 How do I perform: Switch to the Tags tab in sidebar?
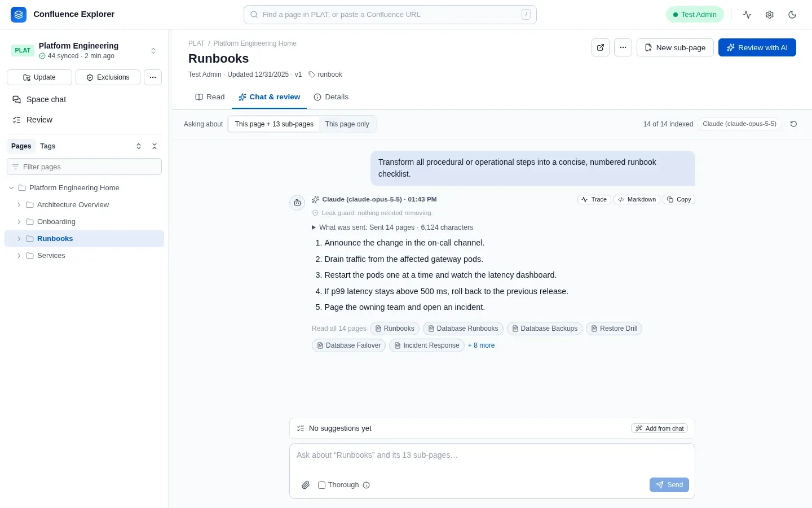48,146
